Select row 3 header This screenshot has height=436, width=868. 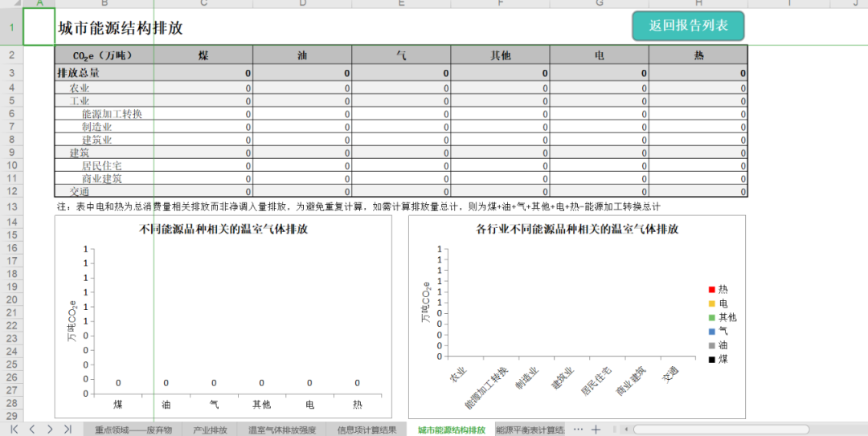(x=11, y=72)
